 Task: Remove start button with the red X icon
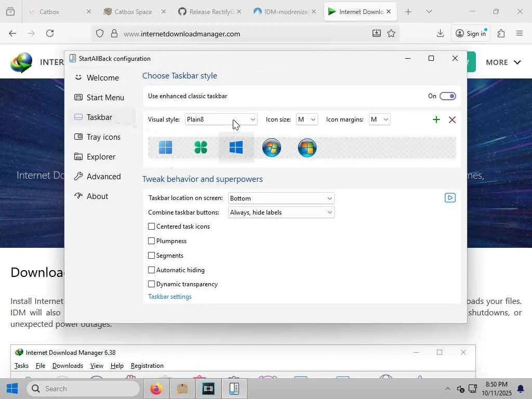tap(452, 119)
